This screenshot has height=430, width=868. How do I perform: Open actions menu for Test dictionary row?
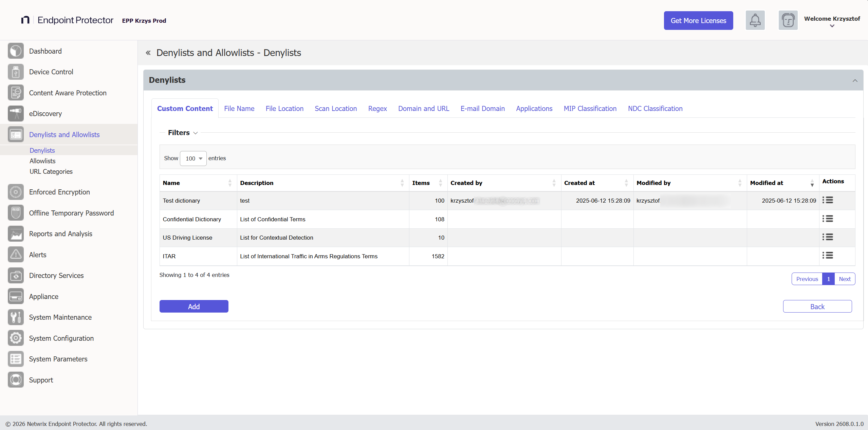pos(828,200)
